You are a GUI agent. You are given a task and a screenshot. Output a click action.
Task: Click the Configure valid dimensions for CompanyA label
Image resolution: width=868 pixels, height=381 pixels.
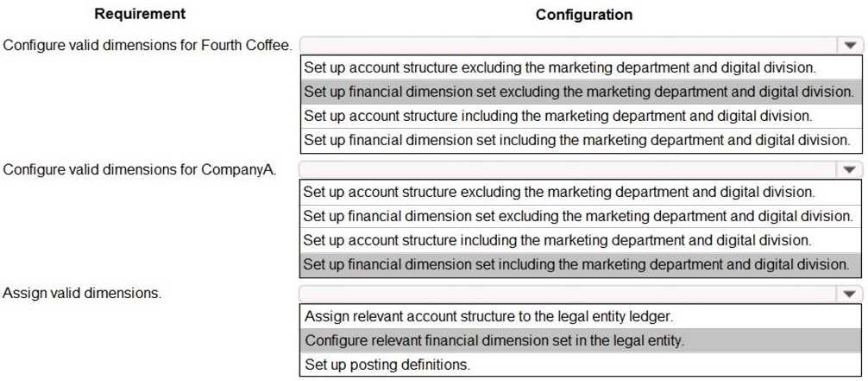(140, 169)
